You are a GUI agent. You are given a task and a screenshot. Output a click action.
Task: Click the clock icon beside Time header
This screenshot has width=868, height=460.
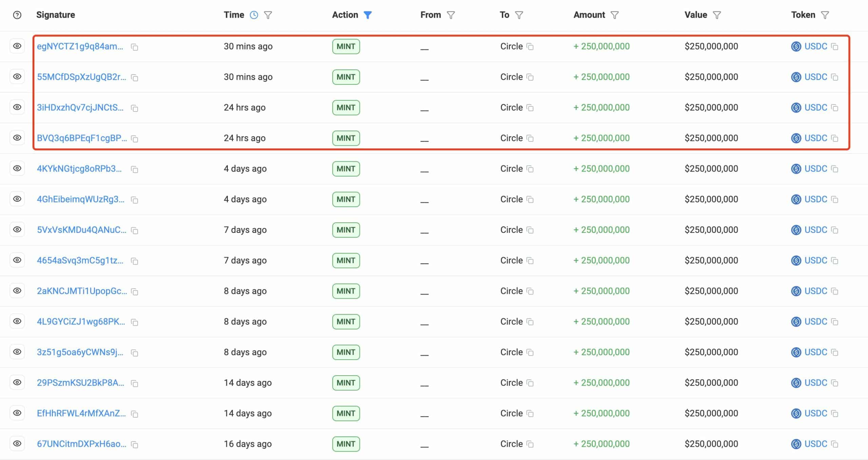[254, 15]
